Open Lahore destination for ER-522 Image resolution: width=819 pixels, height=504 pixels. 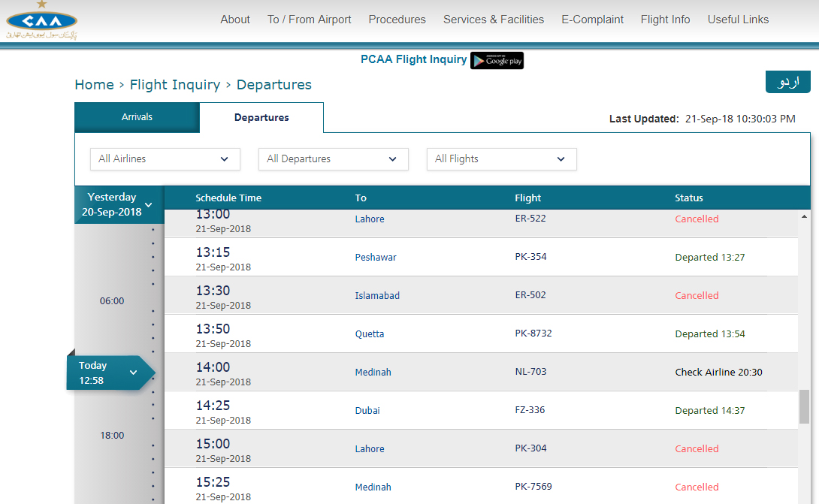pos(369,219)
